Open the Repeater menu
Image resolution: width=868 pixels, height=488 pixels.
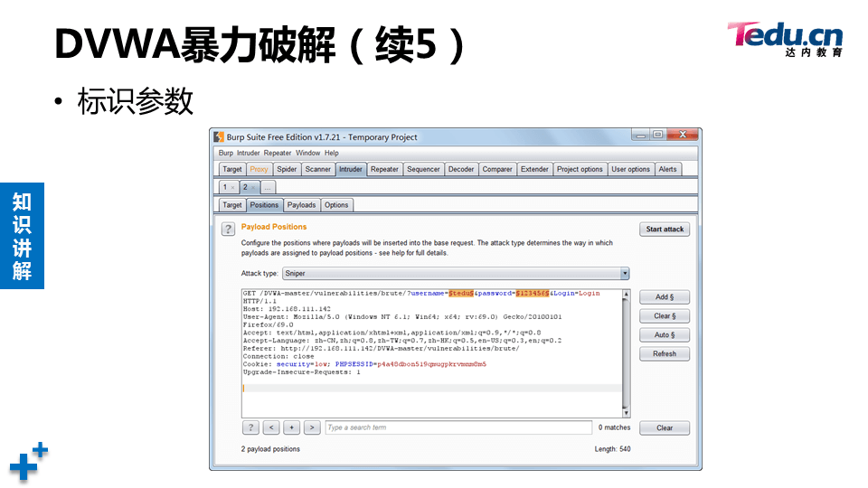pos(278,154)
